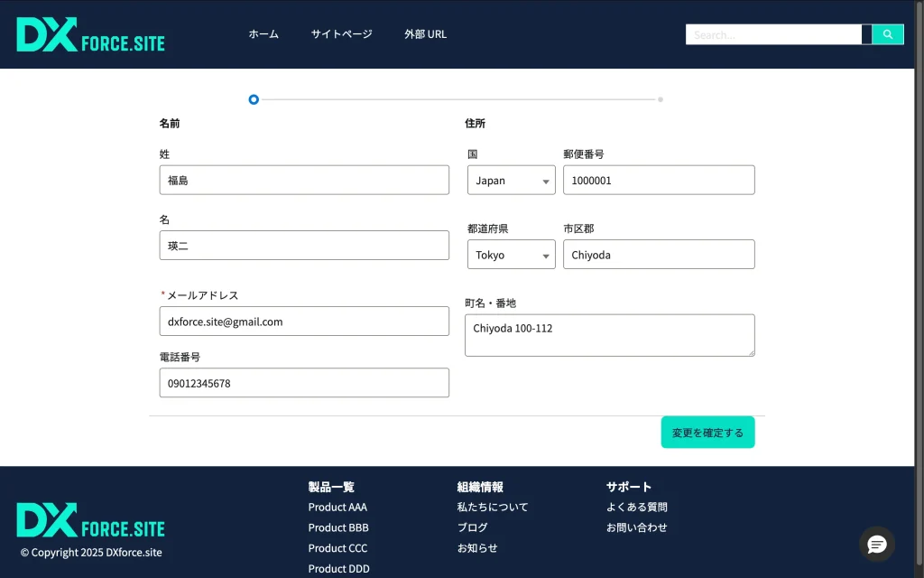Image resolution: width=924 pixels, height=578 pixels.
Task: Visit よくある質問 support link
Action: click(x=636, y=508)
